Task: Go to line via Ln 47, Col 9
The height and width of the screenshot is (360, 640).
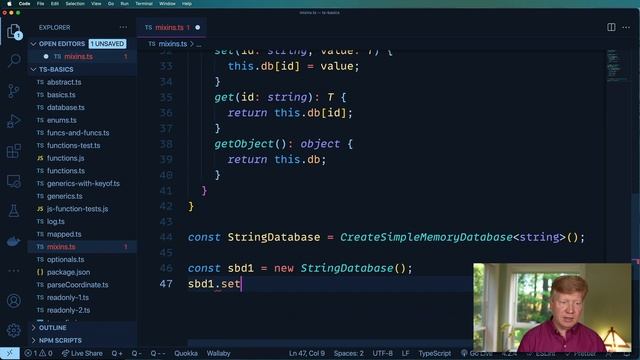Action: [307, 353]
